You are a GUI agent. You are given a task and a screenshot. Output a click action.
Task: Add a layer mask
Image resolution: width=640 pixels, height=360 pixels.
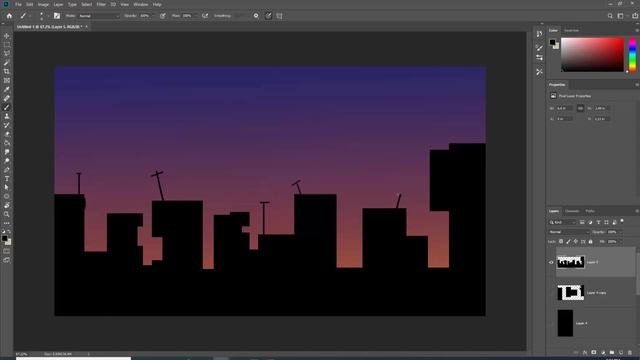click(594, 352)
